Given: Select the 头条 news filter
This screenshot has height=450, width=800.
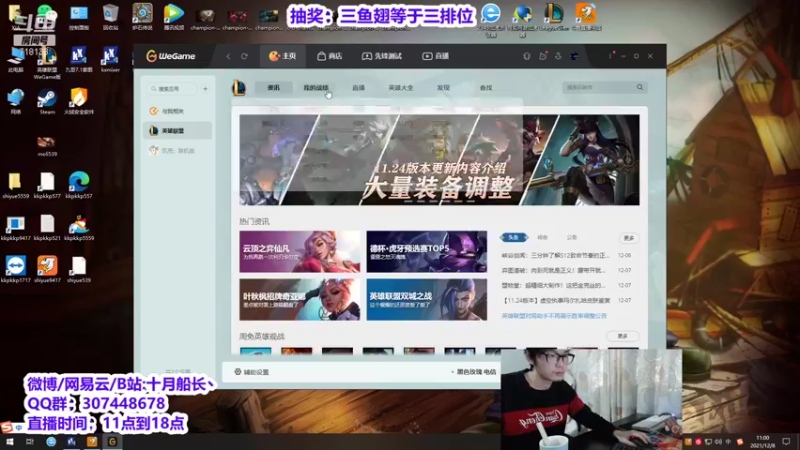Looking at the screenshot, I should pyautogui.click(x=514, y=237).
